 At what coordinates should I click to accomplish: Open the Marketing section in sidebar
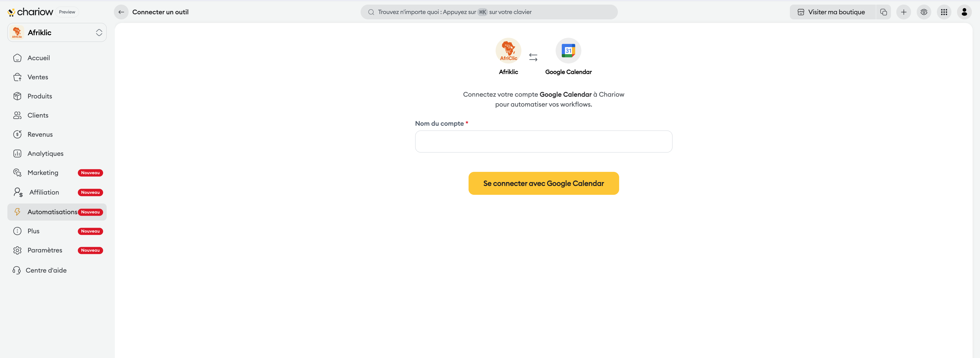click(x=43, y=173)
